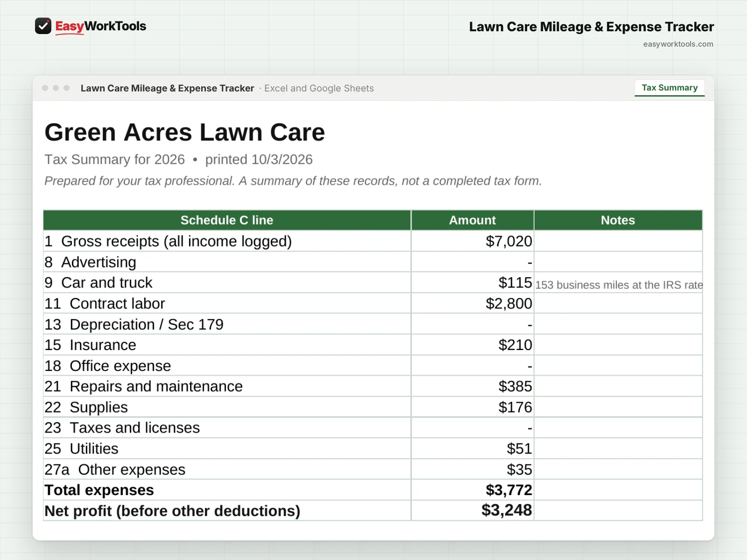Click the EasyWorkTools brand name
747x560 pixels.
(101, 26)
